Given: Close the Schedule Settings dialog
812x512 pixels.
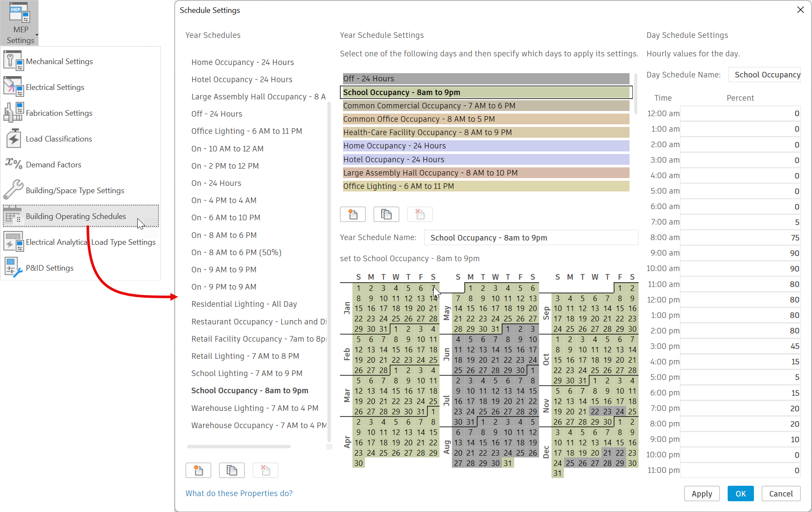Looking at the screenshot, I should pos(800,9).
